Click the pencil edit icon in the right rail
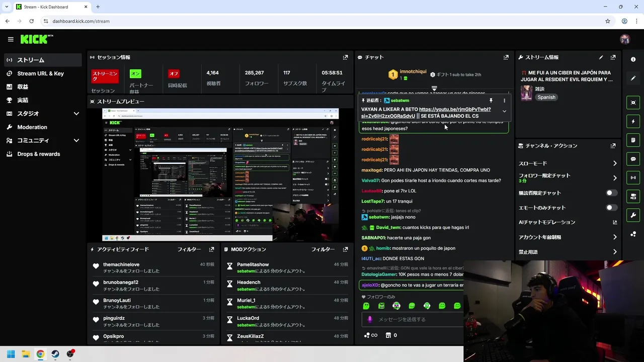This screenshot has height=362, width=644. click(633, 78)
